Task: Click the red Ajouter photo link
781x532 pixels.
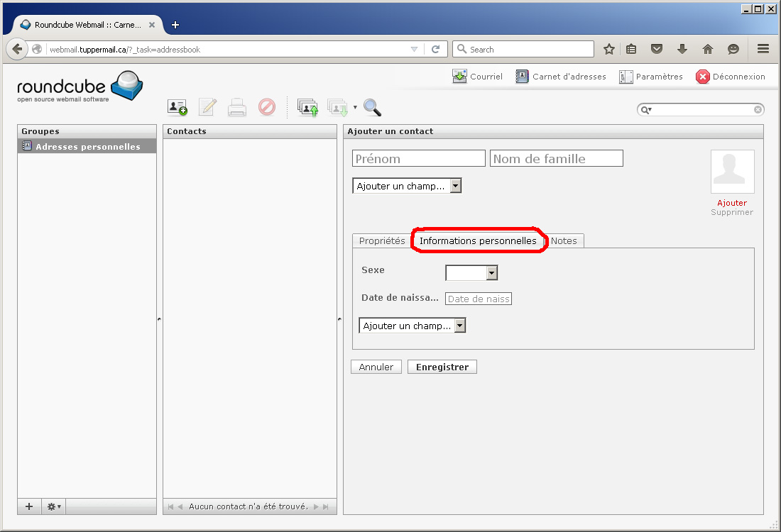Action: tap(732, 203)
